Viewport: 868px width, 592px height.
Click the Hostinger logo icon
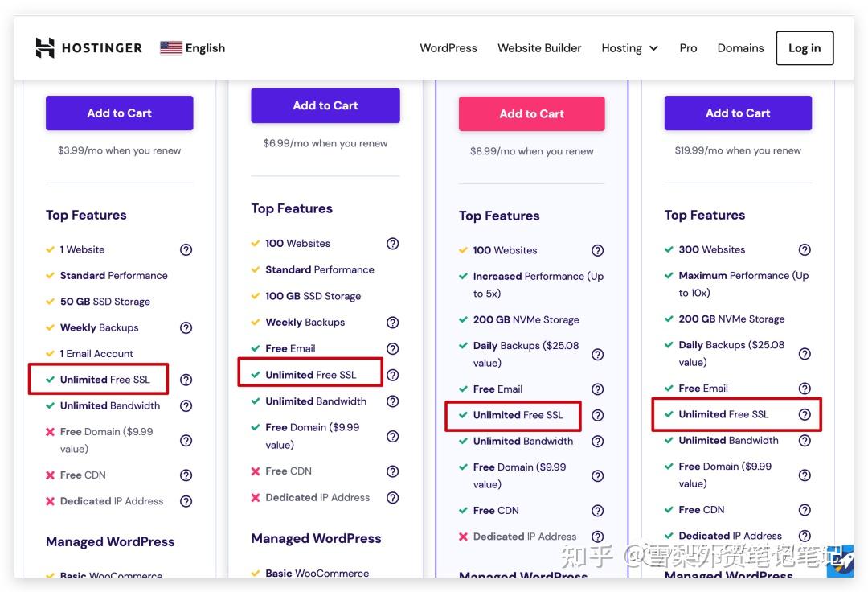coord(45,47)
